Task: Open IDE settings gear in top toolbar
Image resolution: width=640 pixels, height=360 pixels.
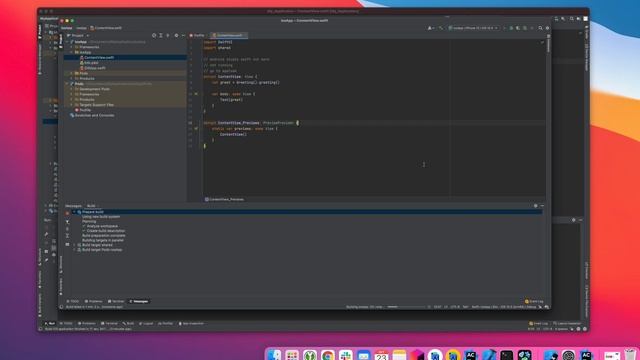Action: (x=547, y=28)
